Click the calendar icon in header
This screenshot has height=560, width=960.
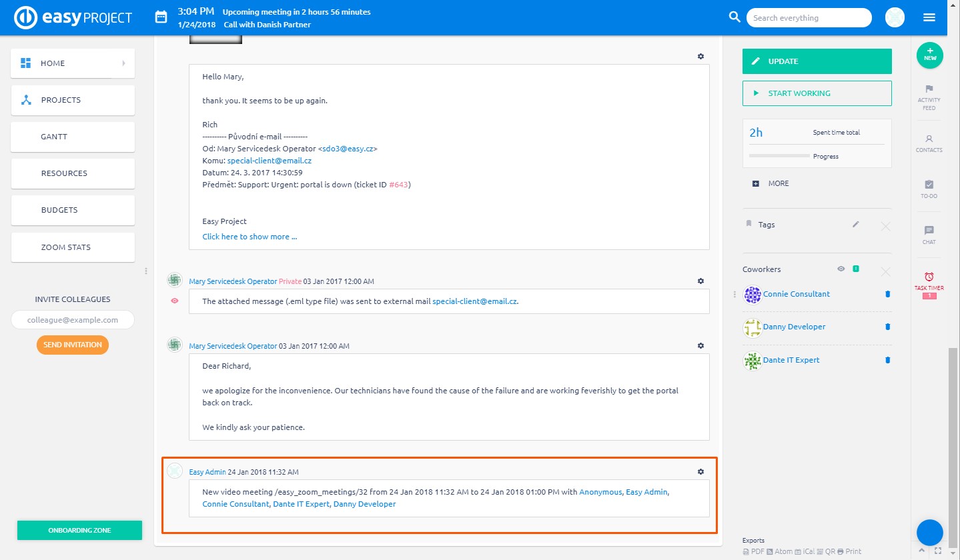click(161, 17)
